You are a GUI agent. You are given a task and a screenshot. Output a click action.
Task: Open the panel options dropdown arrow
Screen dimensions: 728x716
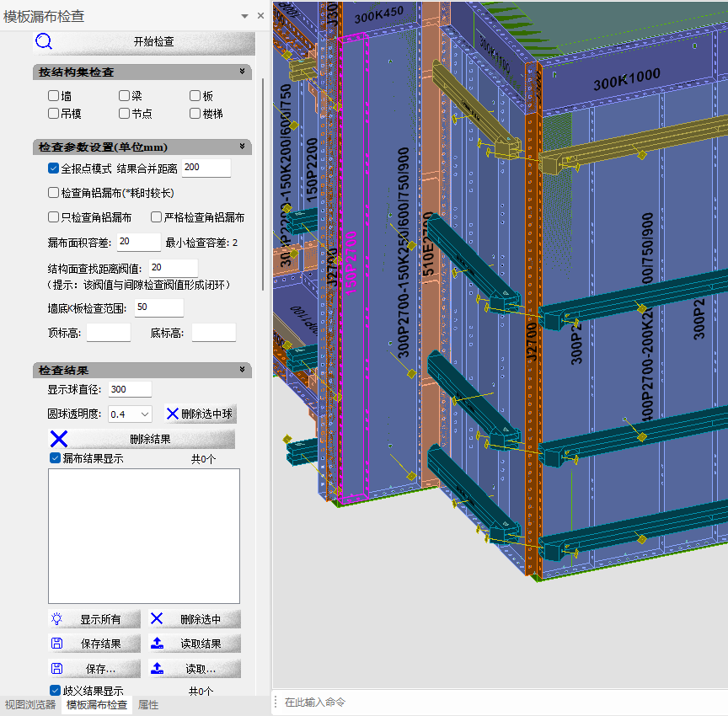tap(244, 16)
